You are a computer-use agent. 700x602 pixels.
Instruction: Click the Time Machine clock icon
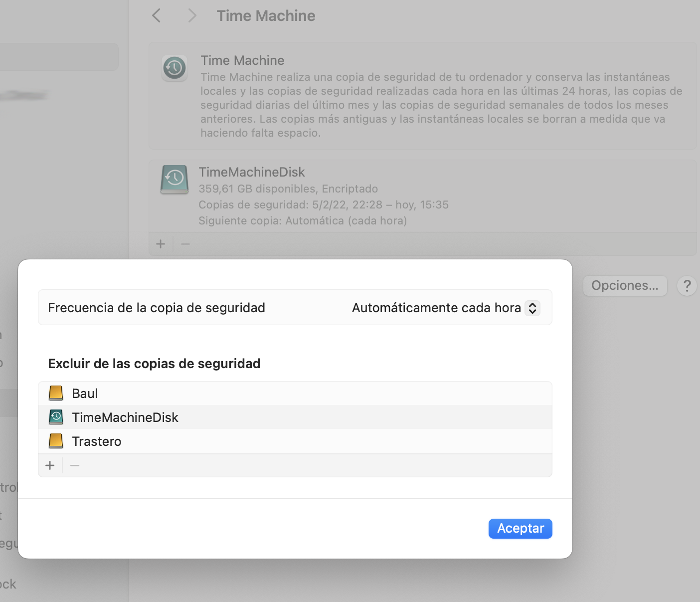(174, 68)
